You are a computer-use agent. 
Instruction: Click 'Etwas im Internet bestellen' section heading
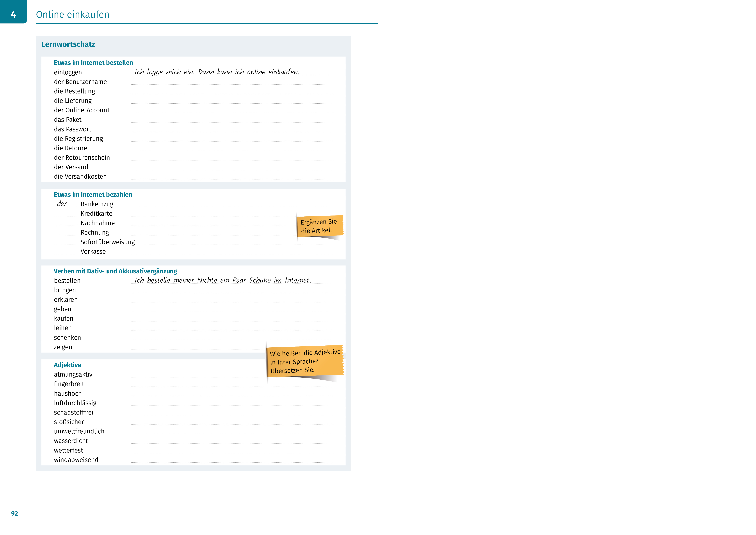[x=94, y=63]
